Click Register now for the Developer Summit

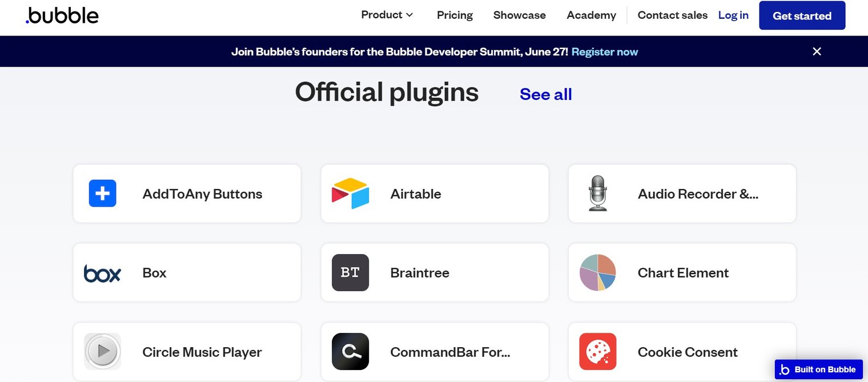click(x=604, y=51)
